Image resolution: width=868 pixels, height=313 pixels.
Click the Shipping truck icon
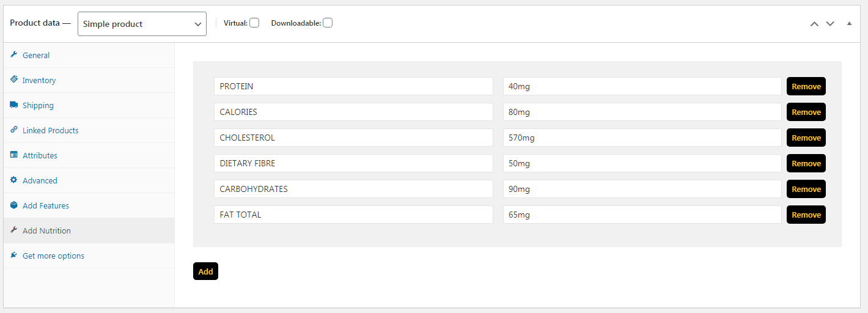coord(14,105)
